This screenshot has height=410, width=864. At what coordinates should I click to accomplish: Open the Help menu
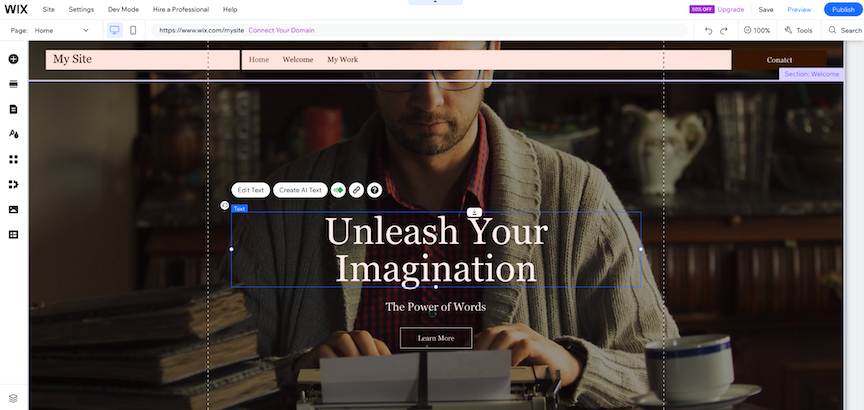230,9
